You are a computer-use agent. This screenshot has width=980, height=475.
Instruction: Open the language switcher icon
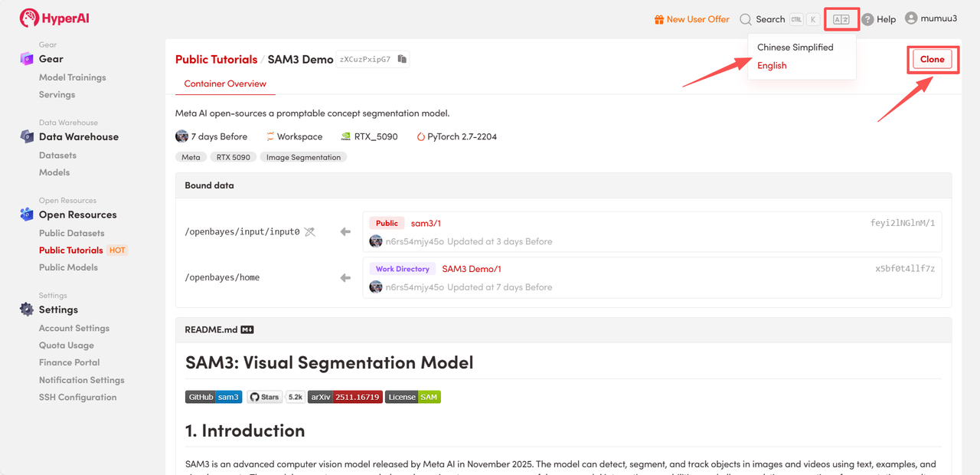tap(841, 19)
